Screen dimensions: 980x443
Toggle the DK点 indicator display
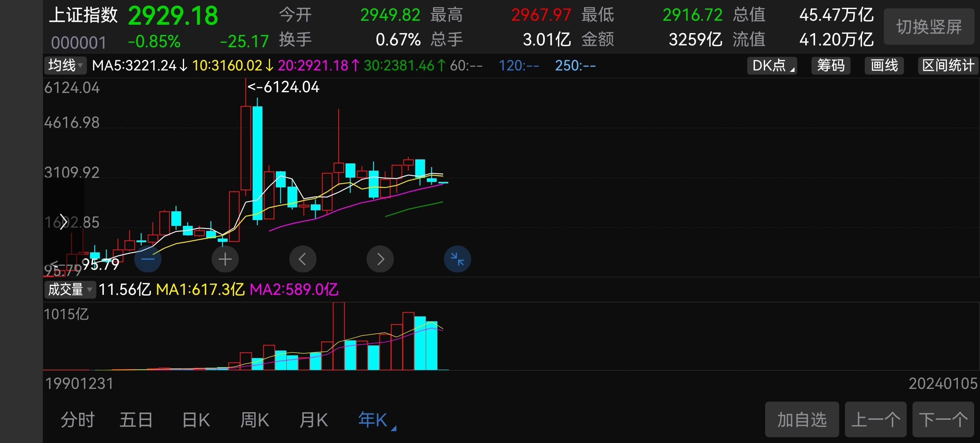click(x=771, y=65)
